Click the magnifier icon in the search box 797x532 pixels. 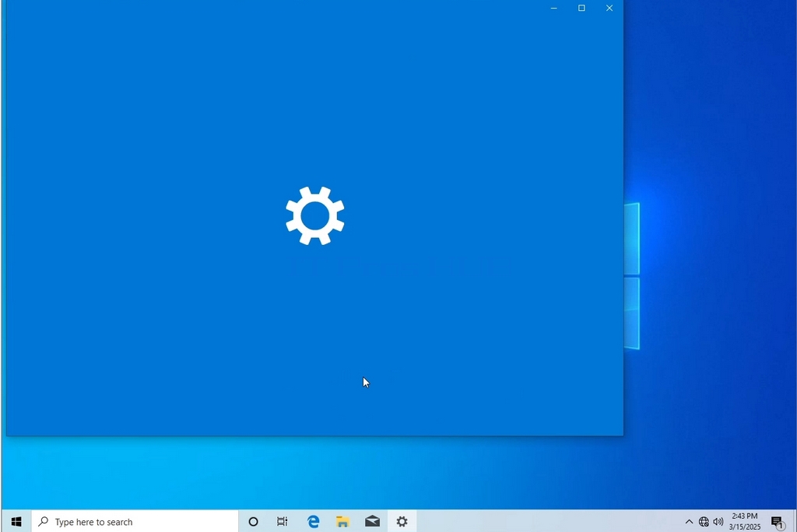click(x=44, y=521)
